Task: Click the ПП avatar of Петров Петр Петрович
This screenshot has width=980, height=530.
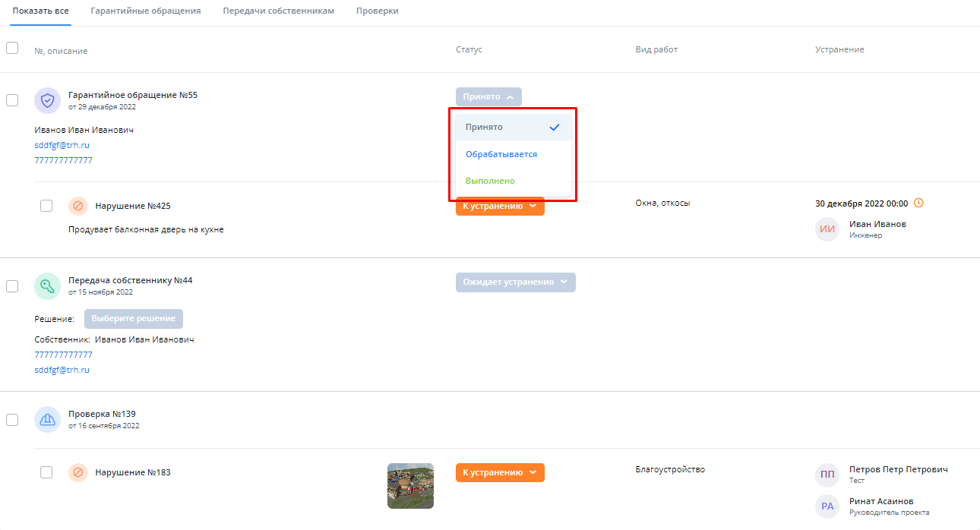Action: (827, 475)
